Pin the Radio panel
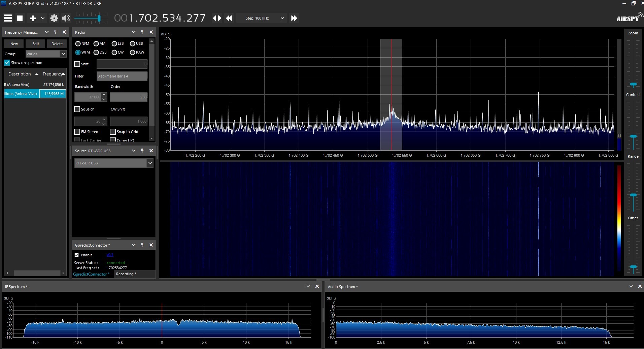Viewport: 644px width, 349px height. (142, 32)
